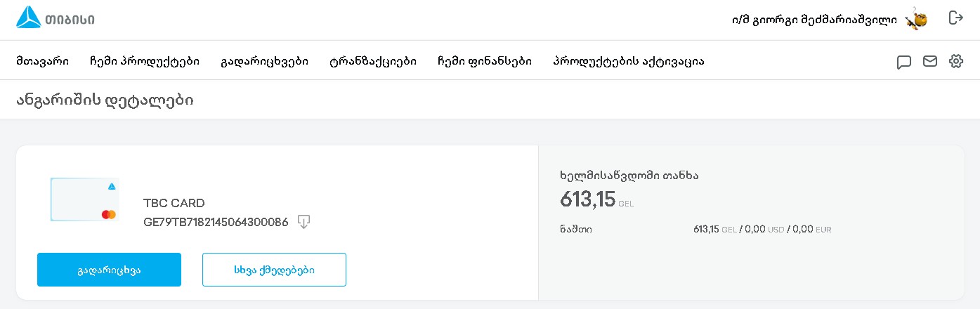Open the settings gear icon
980x309 pixels.
(955, 61)
